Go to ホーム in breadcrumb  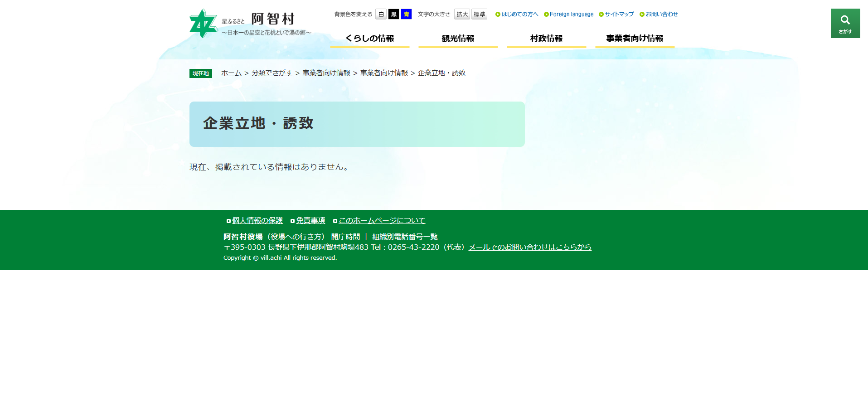pos(231,73)
